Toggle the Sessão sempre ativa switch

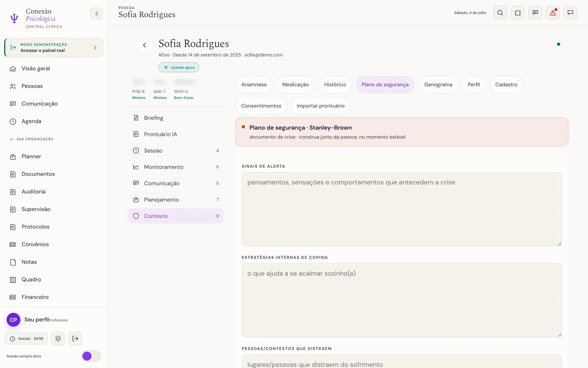point(91,356)
